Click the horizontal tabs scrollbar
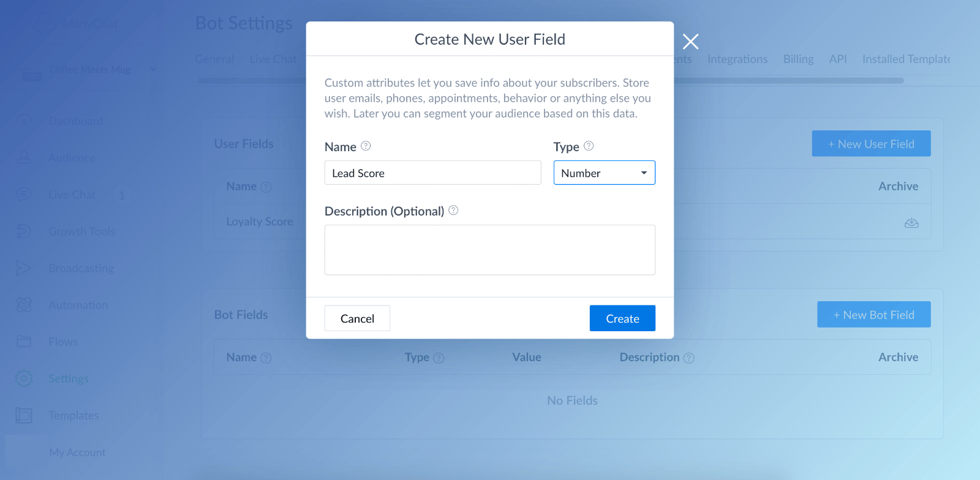 pyautogui.click(x=550, y=80)
